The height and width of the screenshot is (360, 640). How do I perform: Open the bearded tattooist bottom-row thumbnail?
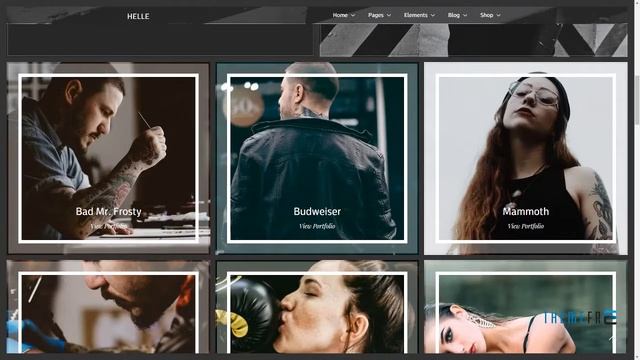pos(109,307)
